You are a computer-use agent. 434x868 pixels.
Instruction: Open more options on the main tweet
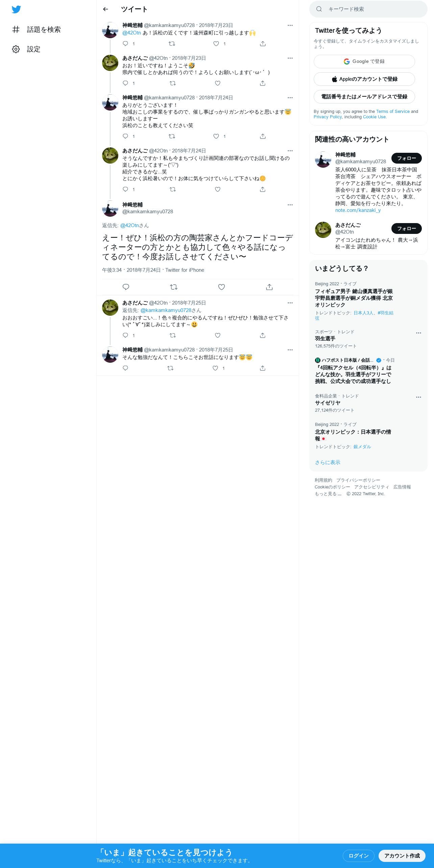(290, 205)
